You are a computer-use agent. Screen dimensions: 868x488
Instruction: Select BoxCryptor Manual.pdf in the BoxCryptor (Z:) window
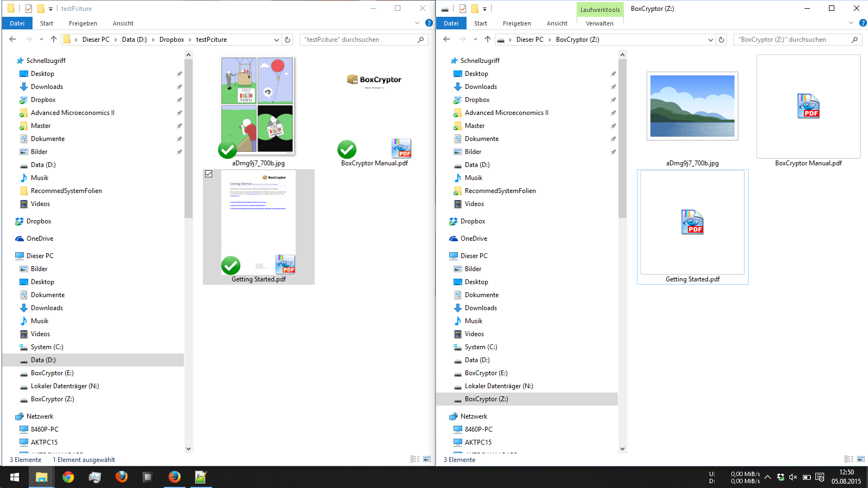[x=808, y=111]
